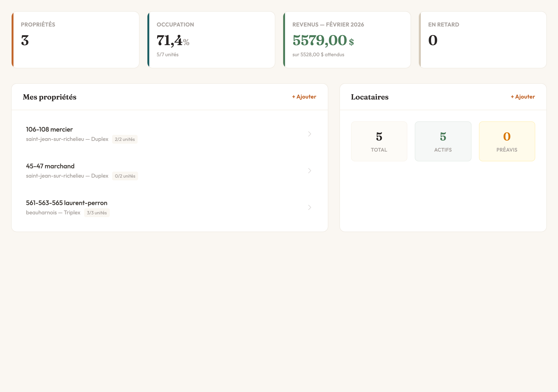Viewport: 558px width, 392px height.
Task: Open the Occupation card showing 71,4%
Action: point(211,39)
